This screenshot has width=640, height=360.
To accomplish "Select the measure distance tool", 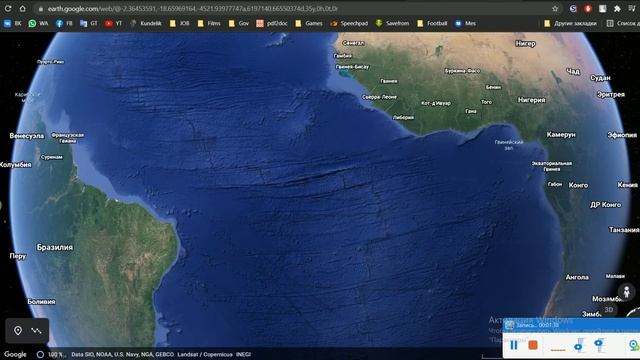I will (36, 330).
